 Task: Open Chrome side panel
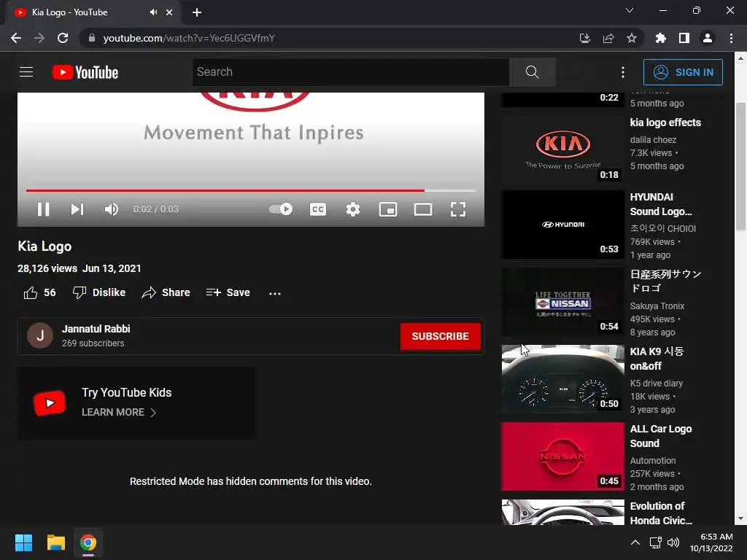[684, 38]
